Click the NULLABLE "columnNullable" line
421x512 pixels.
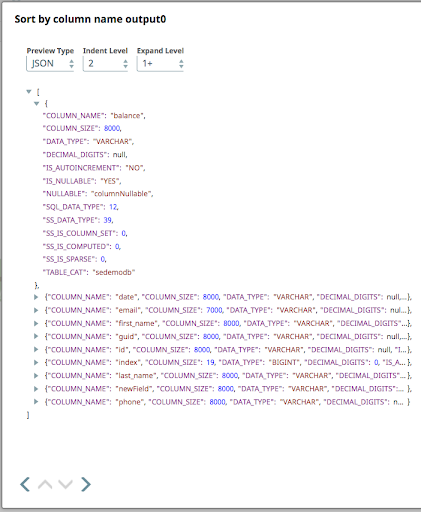tap(98, 194)
